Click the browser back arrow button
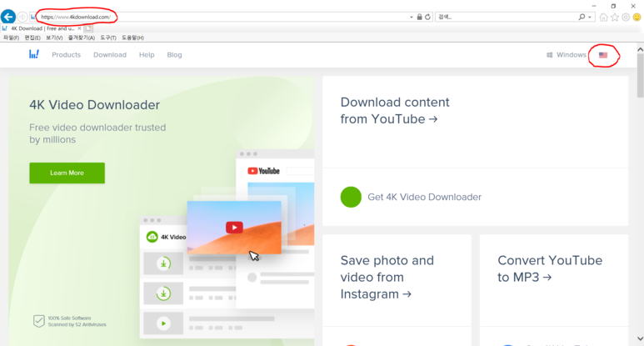 point(7,17)
